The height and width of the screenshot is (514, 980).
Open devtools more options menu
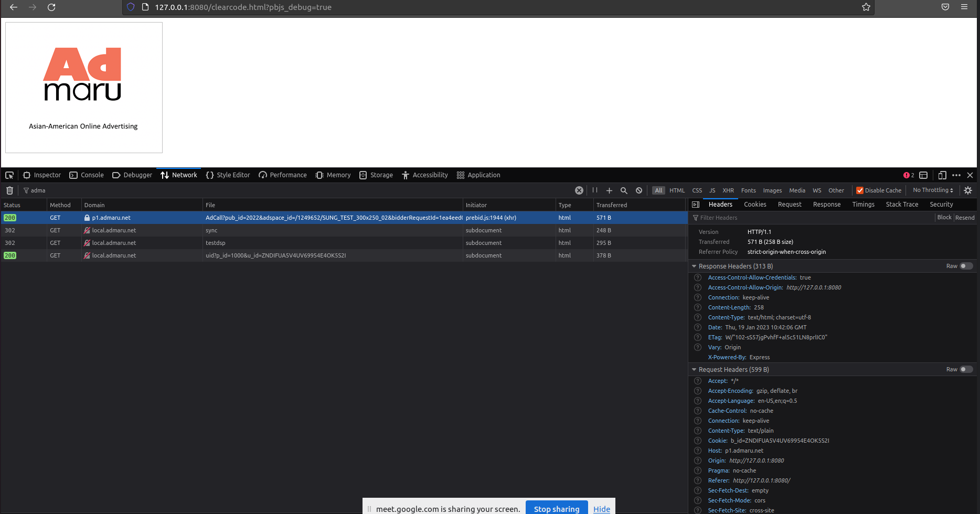click(956, 175)
